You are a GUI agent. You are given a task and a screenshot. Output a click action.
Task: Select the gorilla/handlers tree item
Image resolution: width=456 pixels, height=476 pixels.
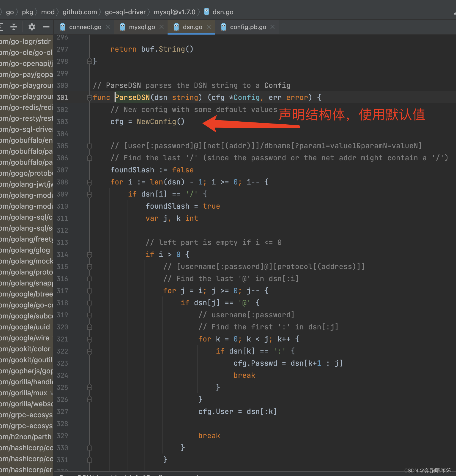pyautogui.click(x=26, y=382)
